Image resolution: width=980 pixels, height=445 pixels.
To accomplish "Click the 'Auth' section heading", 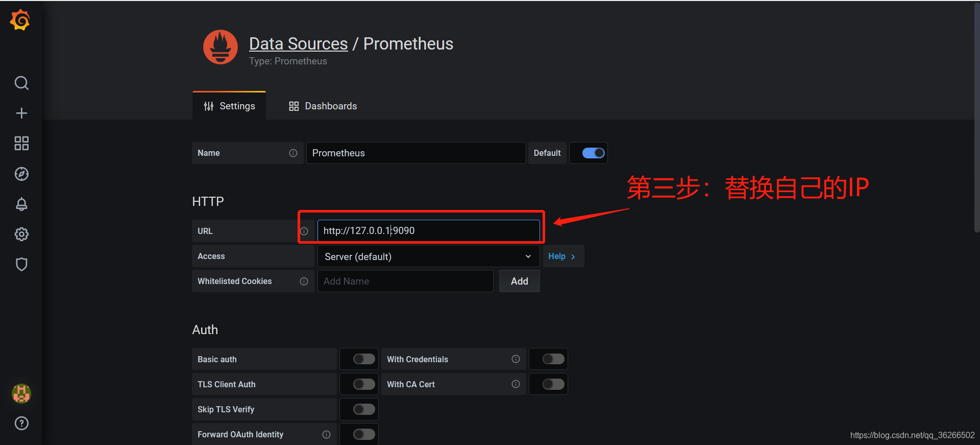I will [x=205, y=330].
